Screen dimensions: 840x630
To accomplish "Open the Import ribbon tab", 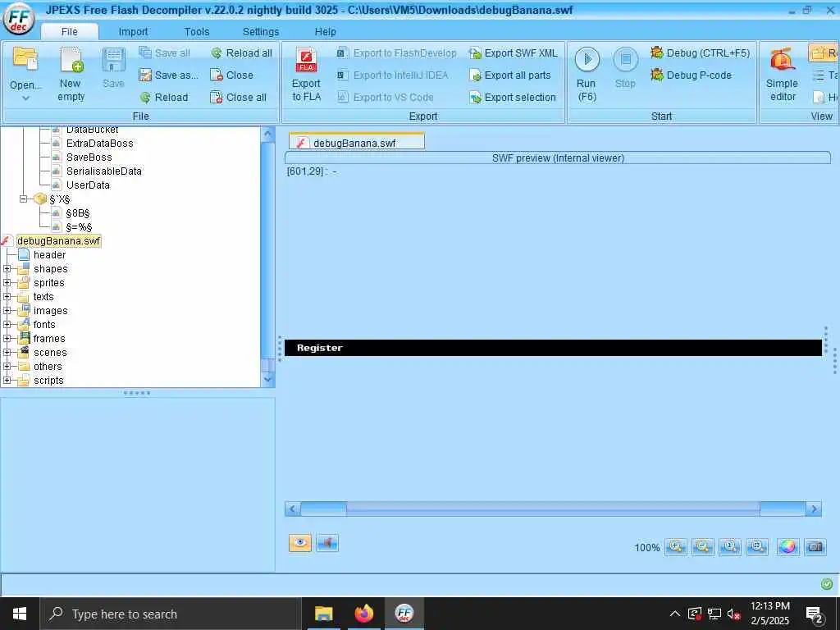I will 133,32.
